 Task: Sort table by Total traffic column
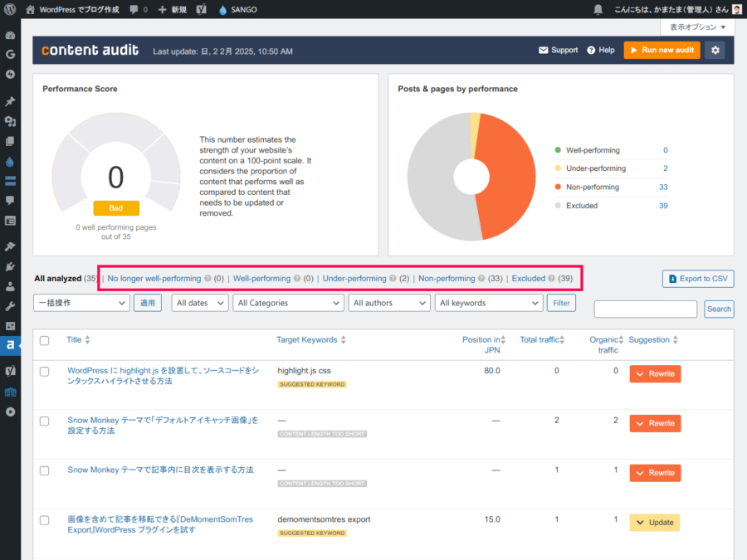542,339
